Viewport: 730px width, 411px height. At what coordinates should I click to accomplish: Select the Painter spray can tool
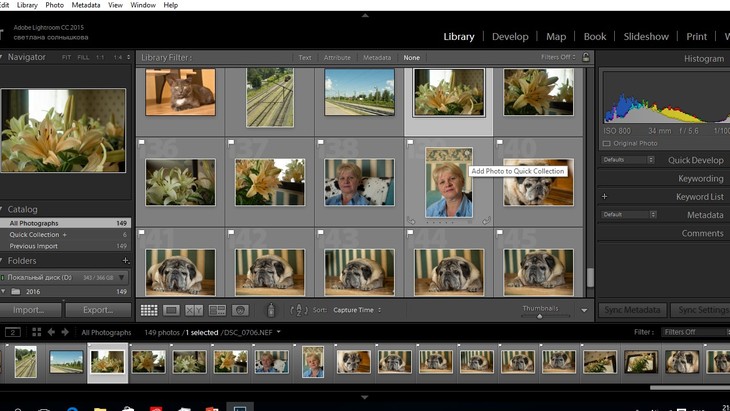[271, 310]
